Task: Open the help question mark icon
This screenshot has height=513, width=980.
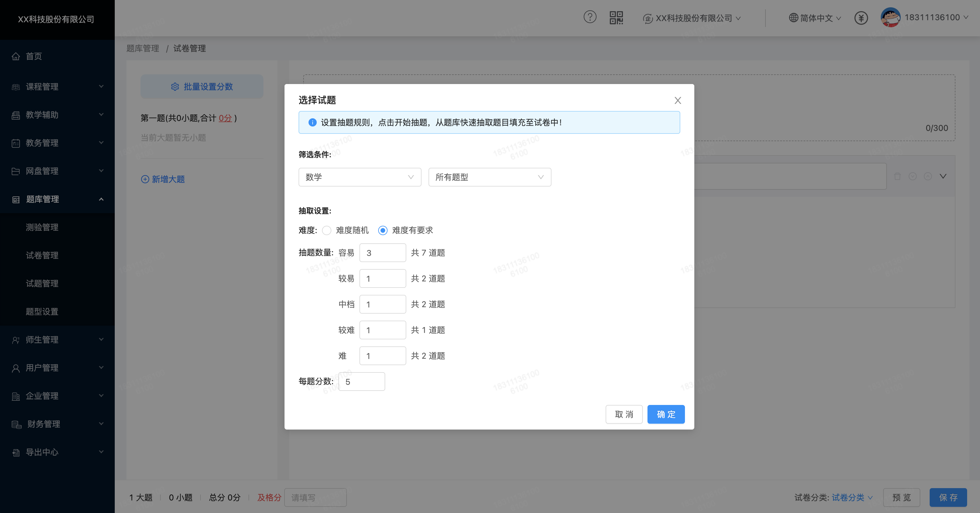Action: click(x=590, y=18)
